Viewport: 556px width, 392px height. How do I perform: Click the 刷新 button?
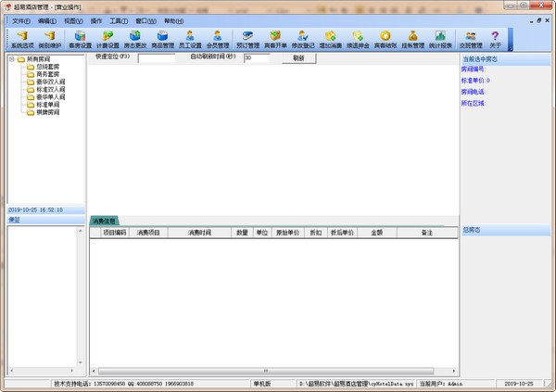tap(297, 57)
